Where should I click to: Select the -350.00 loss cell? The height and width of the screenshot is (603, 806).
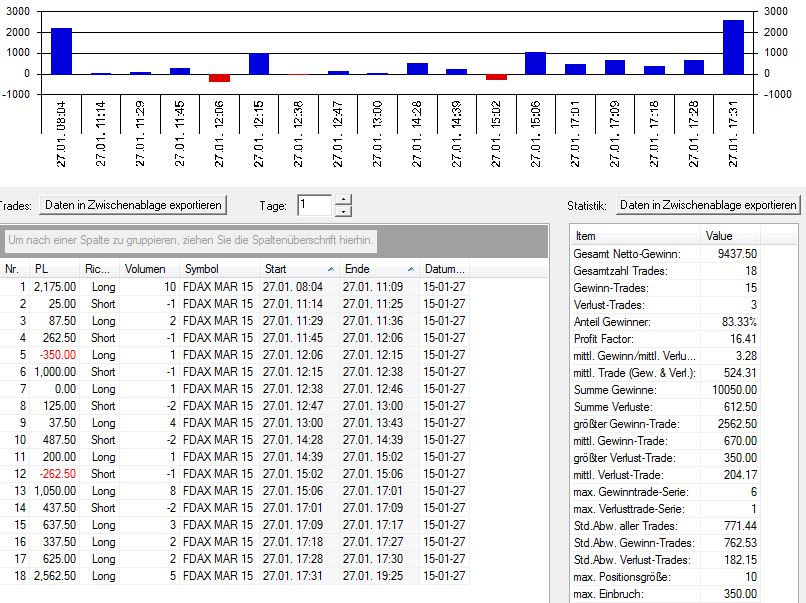click(x=55, y=355)
